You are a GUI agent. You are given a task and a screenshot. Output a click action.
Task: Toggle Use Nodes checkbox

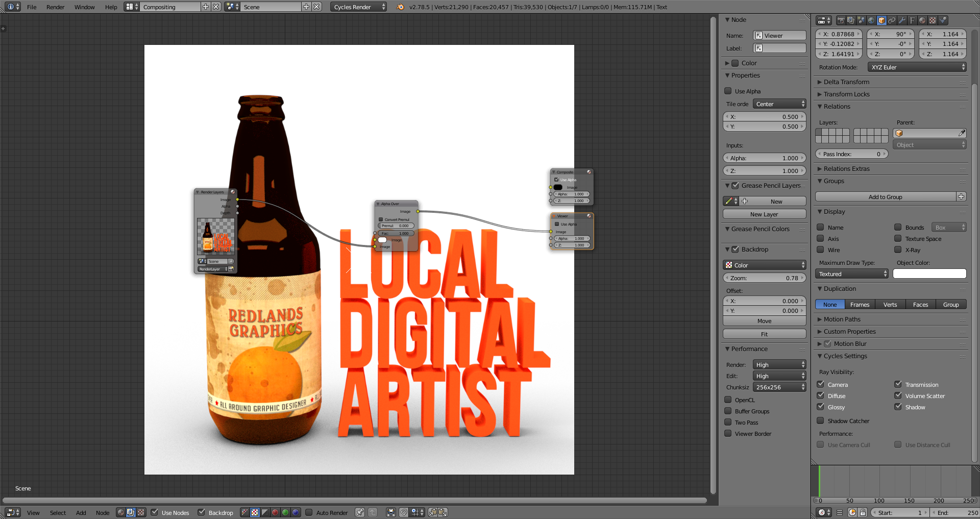pyautogui.click(x=155, y=512)
